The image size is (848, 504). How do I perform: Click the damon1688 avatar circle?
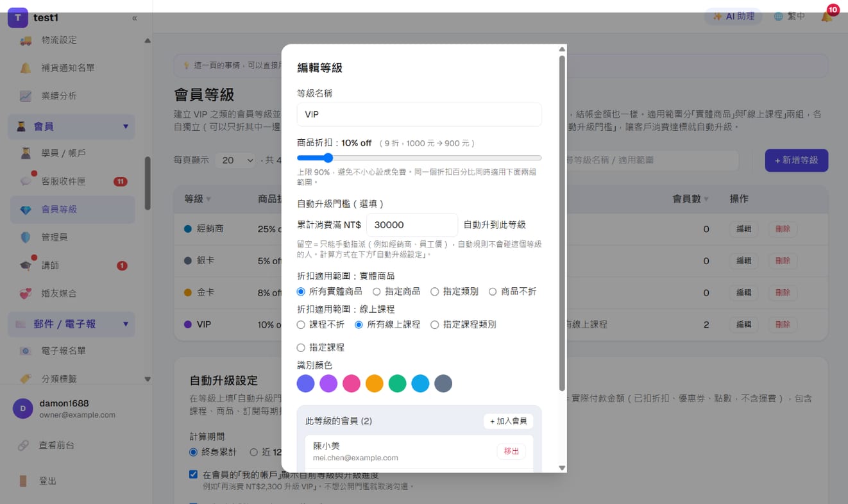[x=23, y=409]
